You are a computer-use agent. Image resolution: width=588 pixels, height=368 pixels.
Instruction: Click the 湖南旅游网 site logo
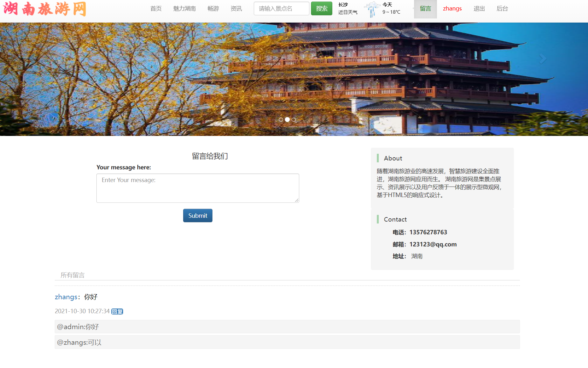(x=45, y=9)
